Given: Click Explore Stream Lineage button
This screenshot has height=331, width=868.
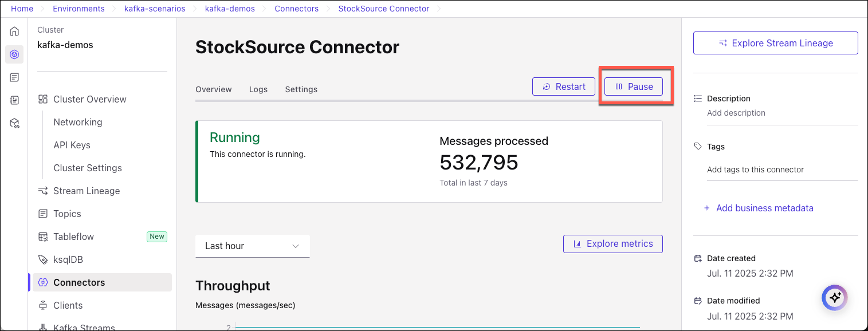Looking at the screenshot, I should [x=775, y=43].
